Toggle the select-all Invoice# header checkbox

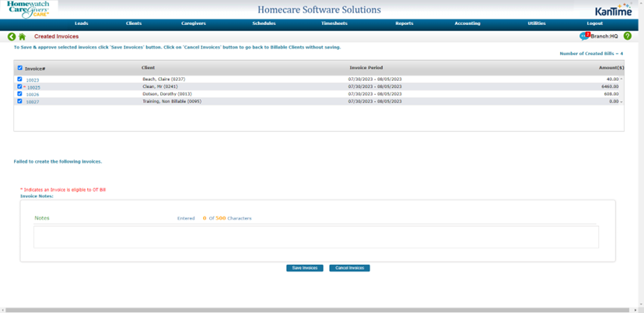[20, 69]
